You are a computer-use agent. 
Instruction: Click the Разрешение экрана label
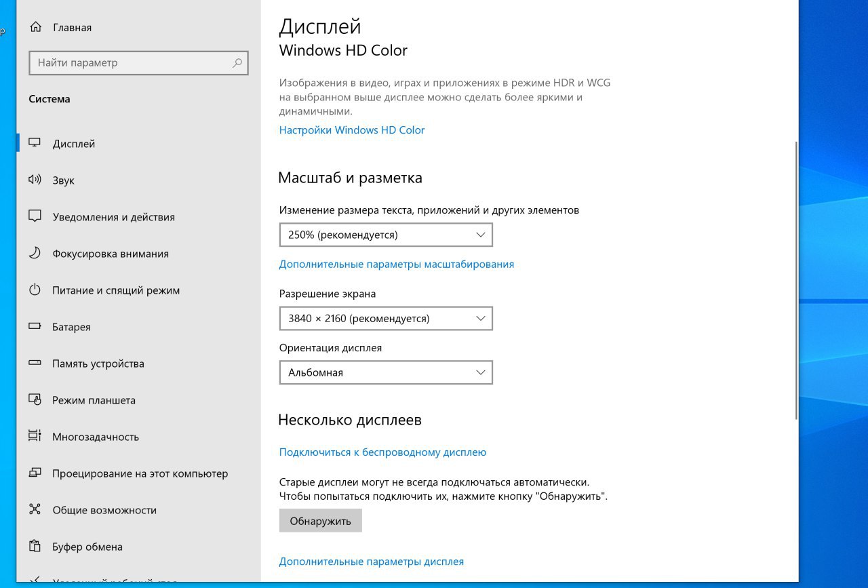click(328, 294)
